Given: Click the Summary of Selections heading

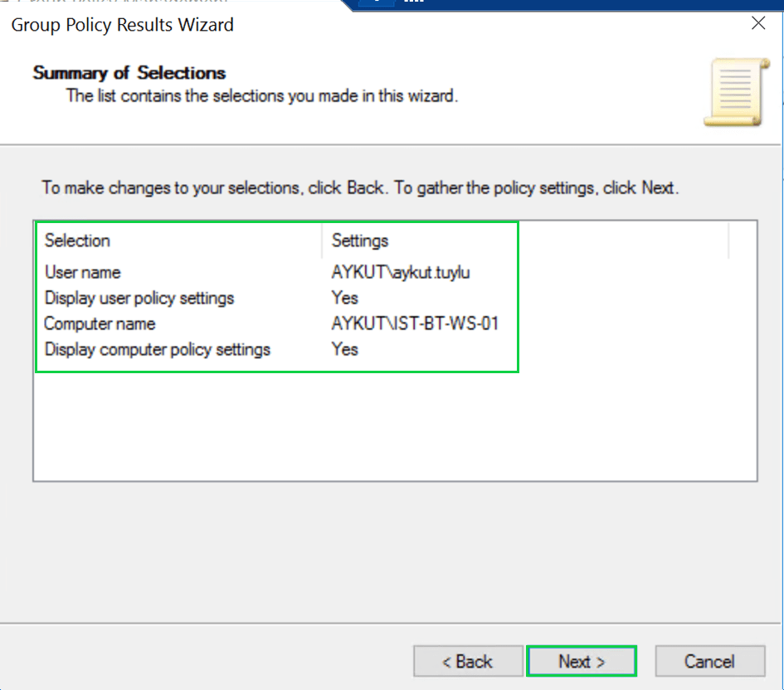Looking at the screenshot, I should point(129,72).
